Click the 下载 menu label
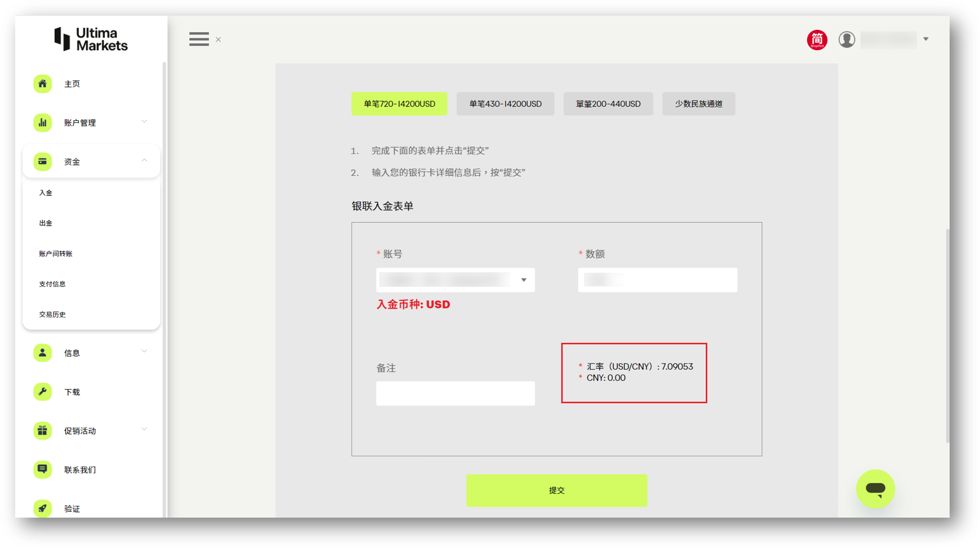Image resolution: width=980 pixels, height=548 pixels. click(72, 392)
